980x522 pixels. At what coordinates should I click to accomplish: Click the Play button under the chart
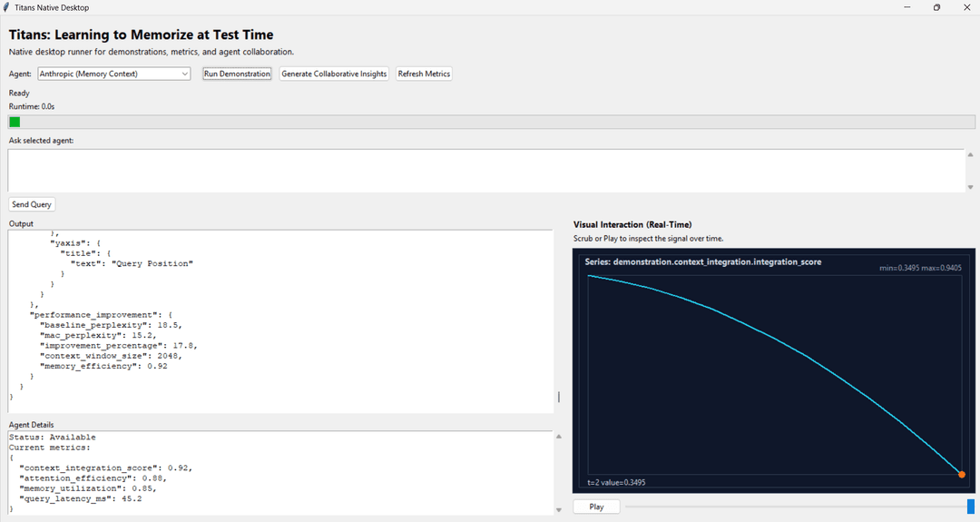click(x=596, y=507)
